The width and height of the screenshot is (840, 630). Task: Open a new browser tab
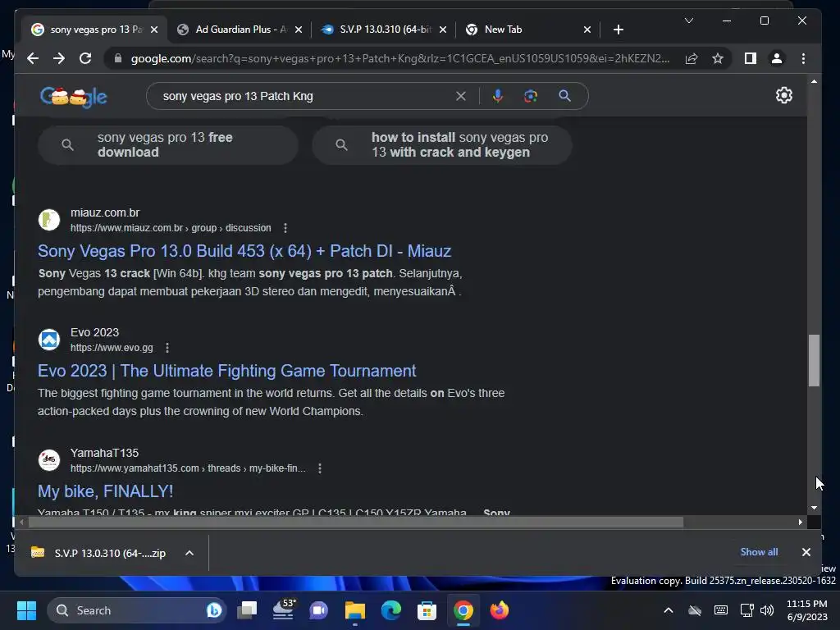tap(619, 30)
